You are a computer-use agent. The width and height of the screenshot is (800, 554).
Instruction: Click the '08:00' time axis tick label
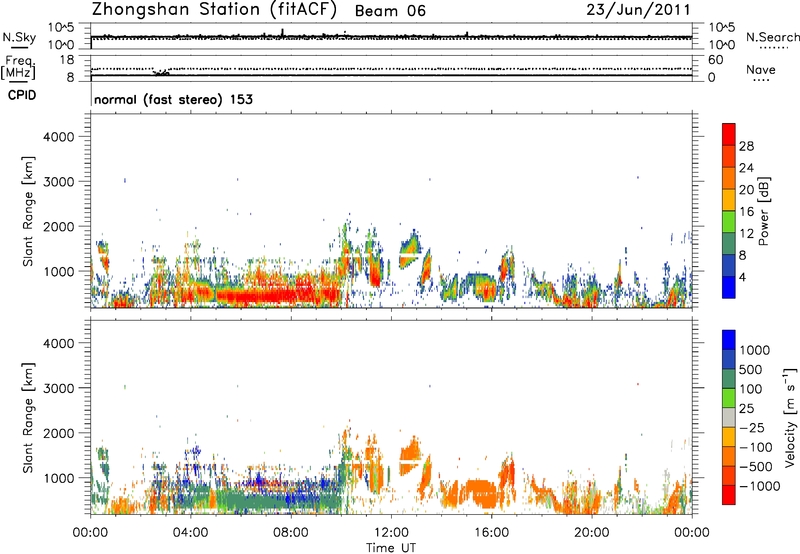coord(291,533)
